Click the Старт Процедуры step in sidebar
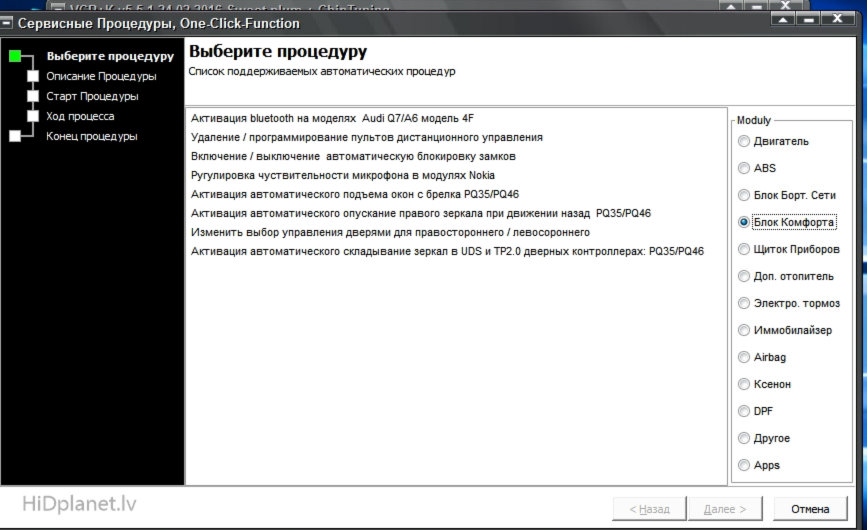 pyautogui.click(x=92, y=96)
